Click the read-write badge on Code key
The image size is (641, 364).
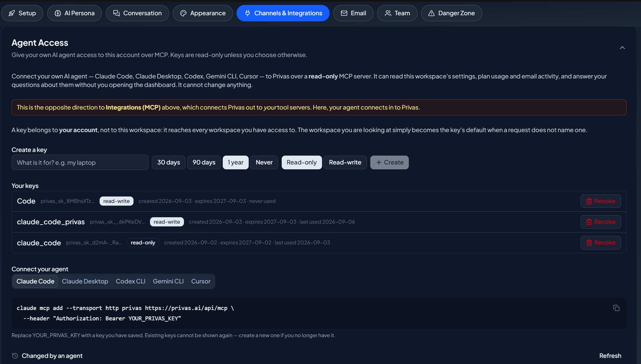[x=116, y=201]
